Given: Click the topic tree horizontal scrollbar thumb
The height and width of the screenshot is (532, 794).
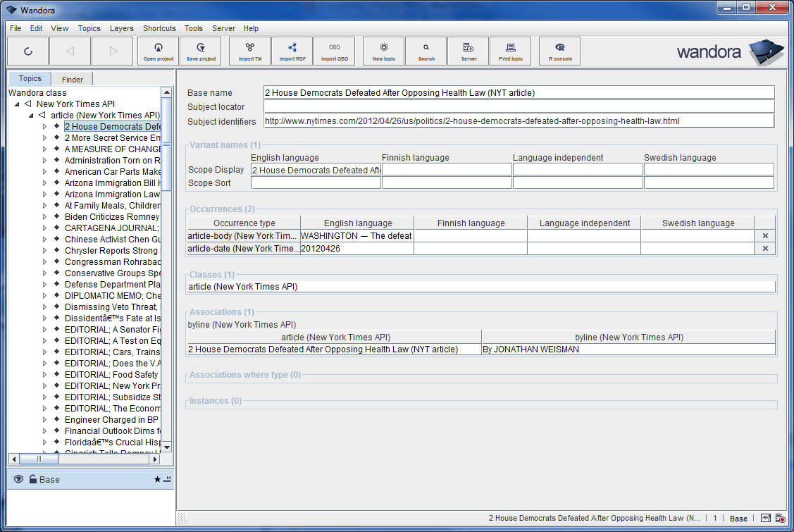Looking at the screenshot, I should 39,459.
